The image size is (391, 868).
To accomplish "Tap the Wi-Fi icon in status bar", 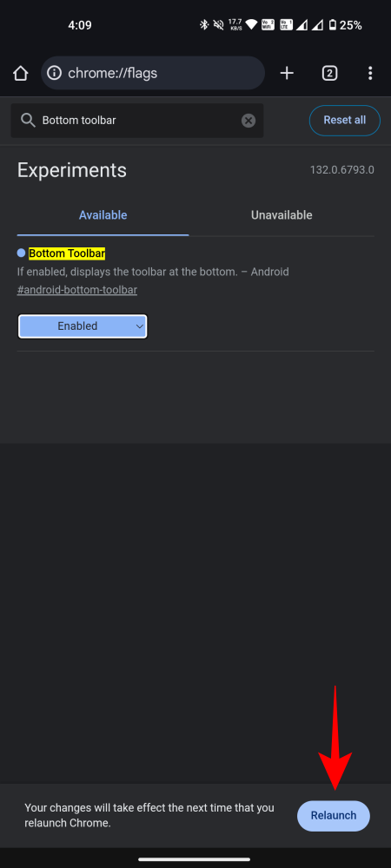I will click(252, 25).
